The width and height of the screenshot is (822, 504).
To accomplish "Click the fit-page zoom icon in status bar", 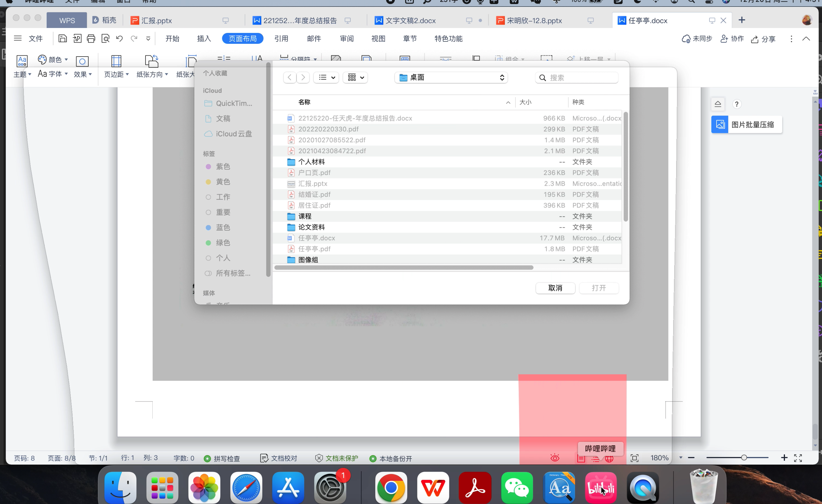I will point(634,458).
